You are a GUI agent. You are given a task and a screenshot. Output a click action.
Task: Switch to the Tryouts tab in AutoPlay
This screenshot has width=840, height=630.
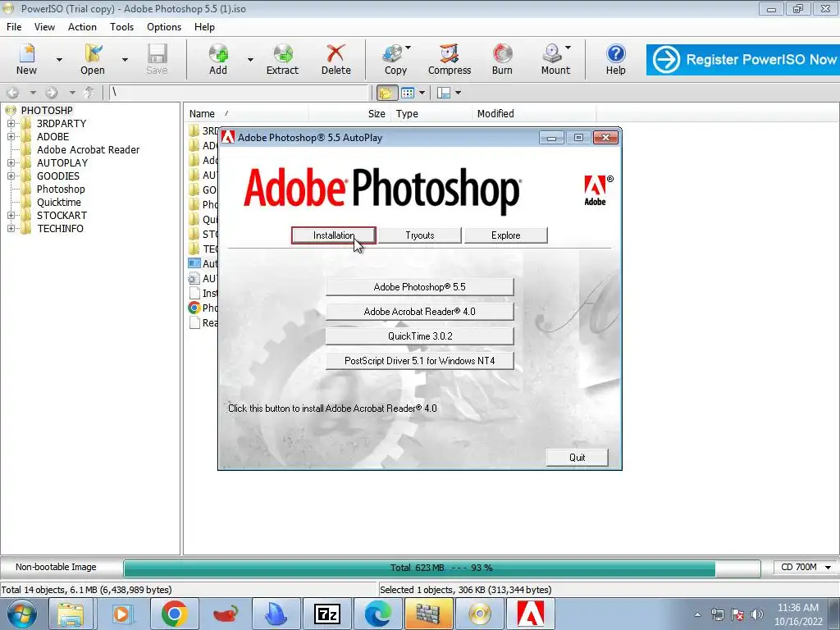[x=420, y=235]
